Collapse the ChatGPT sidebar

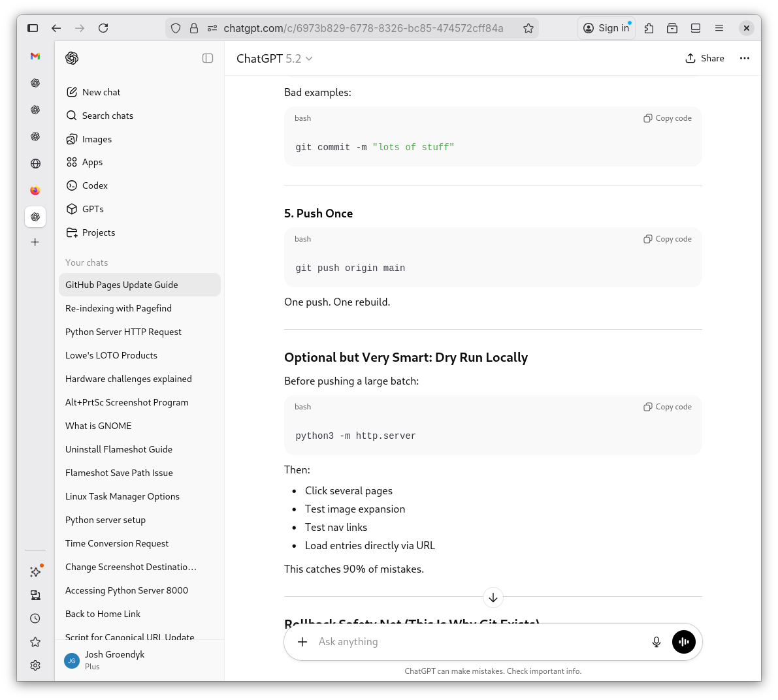tap(207, 58)
